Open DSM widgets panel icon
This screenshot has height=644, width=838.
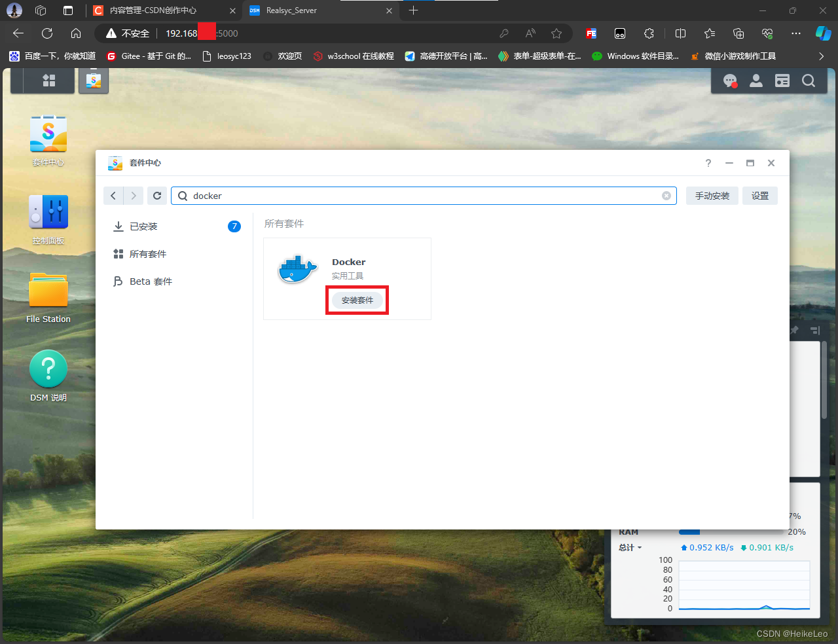pyautogui.click(x=782, y=80)
